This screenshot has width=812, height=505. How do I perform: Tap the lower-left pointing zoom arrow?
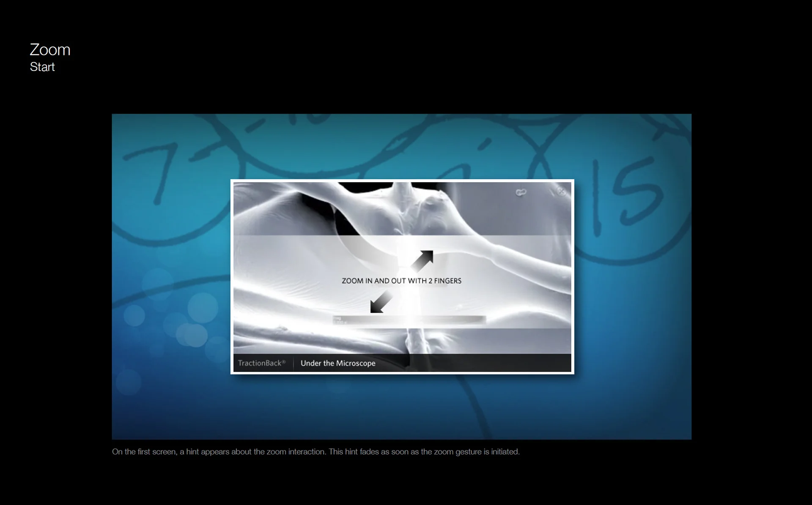(x=380, y=303)
